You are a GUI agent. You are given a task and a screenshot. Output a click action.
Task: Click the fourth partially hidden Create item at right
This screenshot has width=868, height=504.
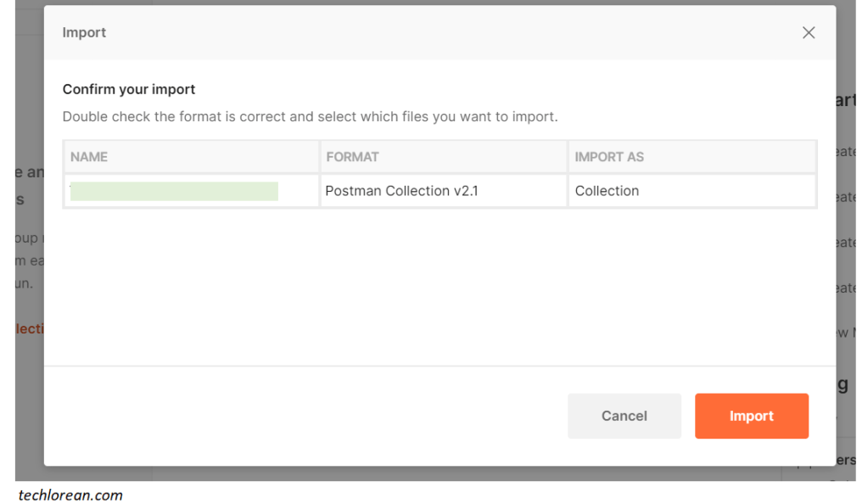pyautogui.click(x=845, y=288)
